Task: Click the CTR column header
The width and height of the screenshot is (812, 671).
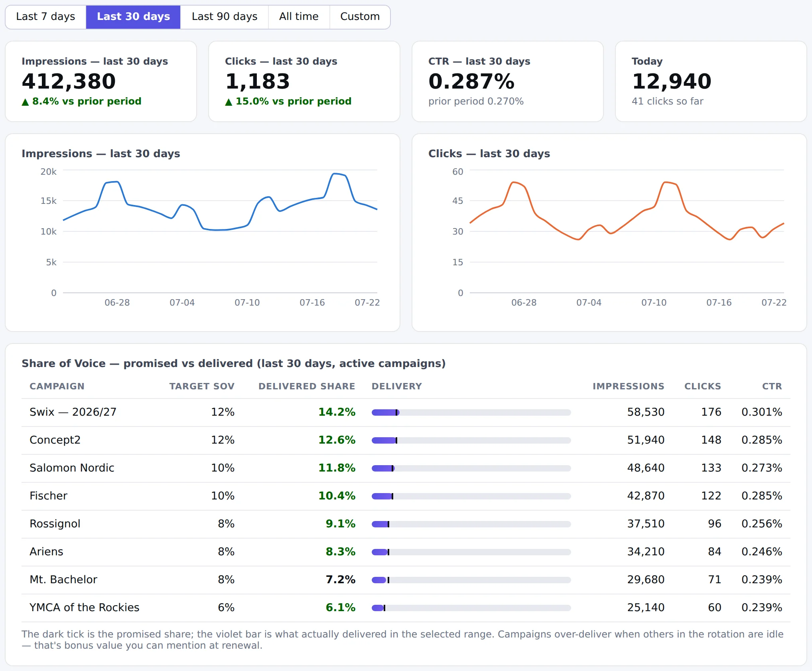Action: click(x=772, y=386)
